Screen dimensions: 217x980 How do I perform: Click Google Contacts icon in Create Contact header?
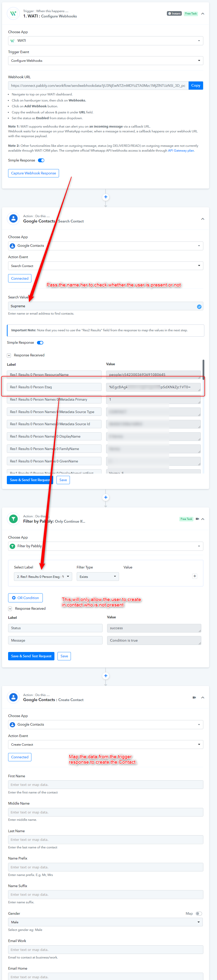click(13, 697)
